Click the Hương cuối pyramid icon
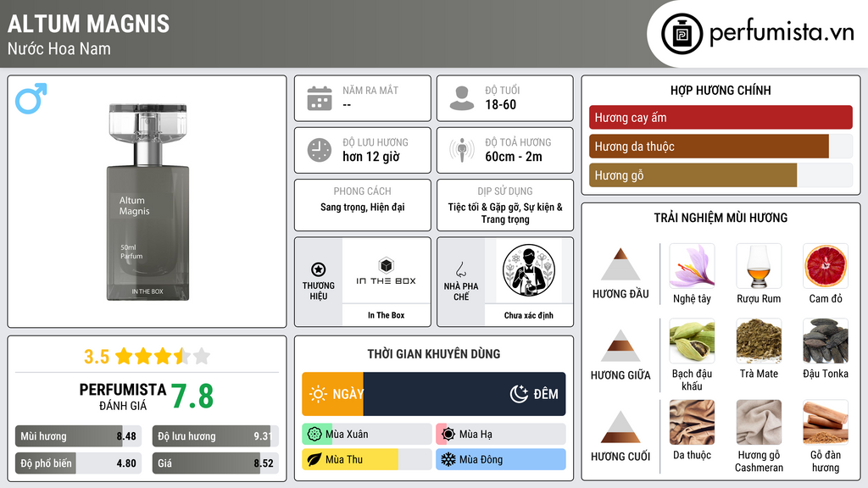 point(620,427)
